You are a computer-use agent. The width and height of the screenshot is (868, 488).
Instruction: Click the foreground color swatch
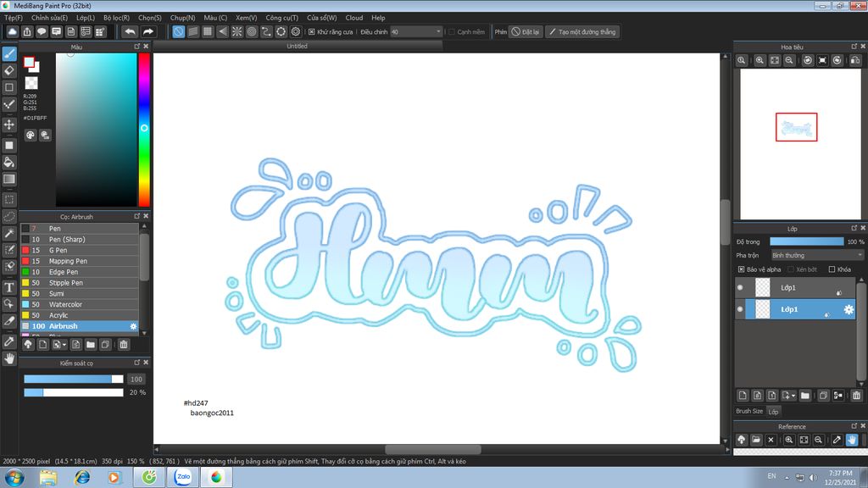29,63
